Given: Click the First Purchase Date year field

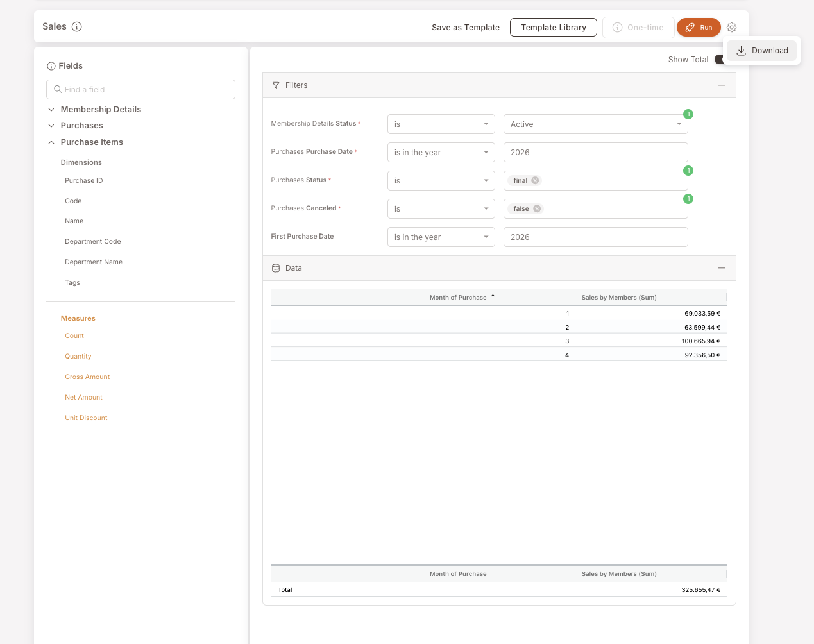Looking at the screenshot, I should pyautogui.click(x=596, y=237).
